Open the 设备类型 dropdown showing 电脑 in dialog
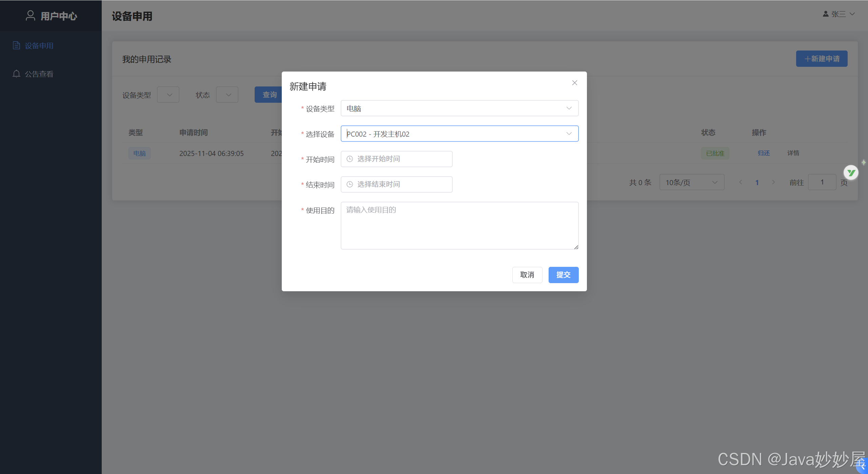868x474 pixels. (x=459, y=108)
